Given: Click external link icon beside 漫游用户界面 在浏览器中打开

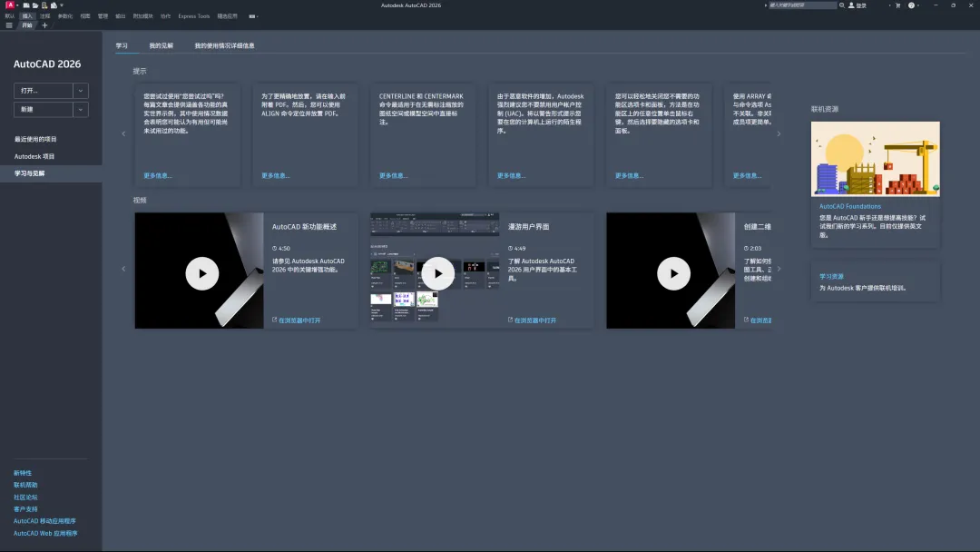Looking at the screenshot, I should 510,320.
